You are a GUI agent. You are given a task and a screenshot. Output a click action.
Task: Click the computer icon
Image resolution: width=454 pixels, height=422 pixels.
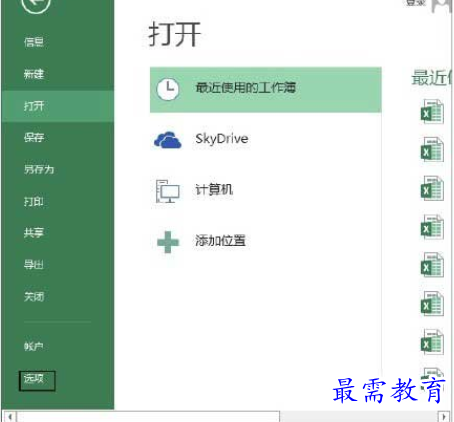168,191
